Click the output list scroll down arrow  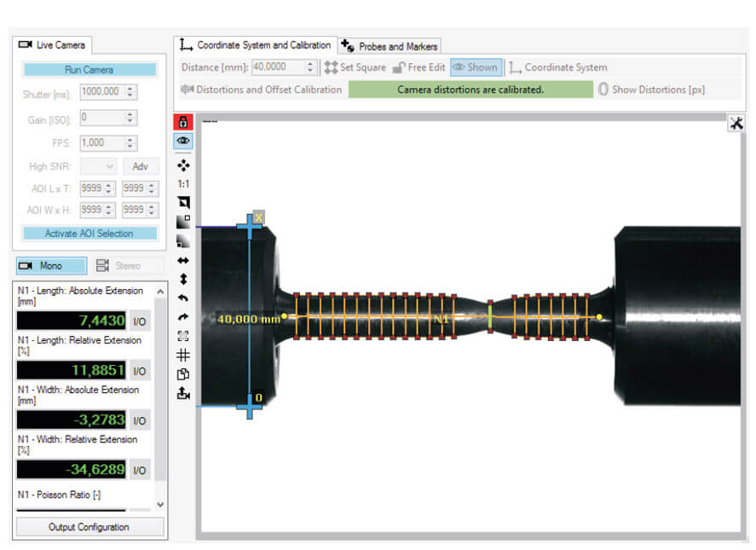[160, 505]
